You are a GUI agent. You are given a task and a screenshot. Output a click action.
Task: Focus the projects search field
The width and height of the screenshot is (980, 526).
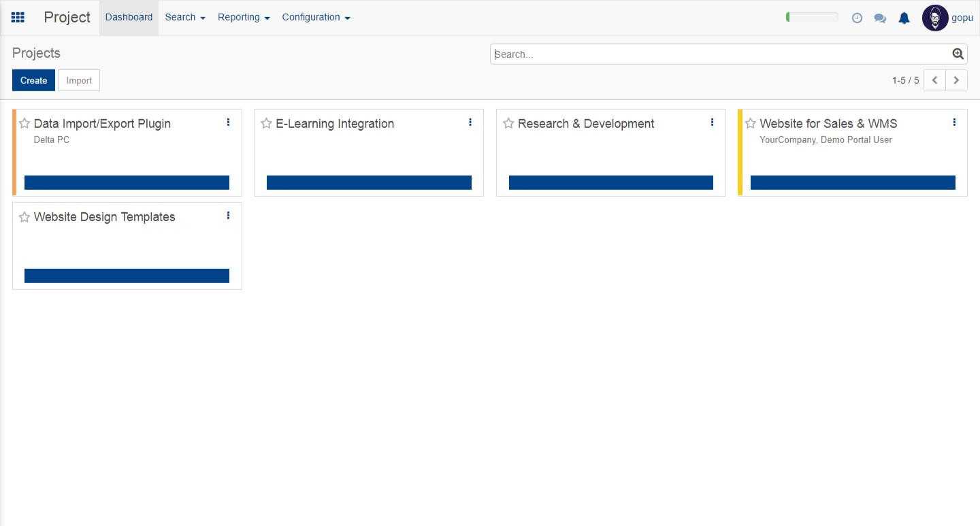(720, 54)
